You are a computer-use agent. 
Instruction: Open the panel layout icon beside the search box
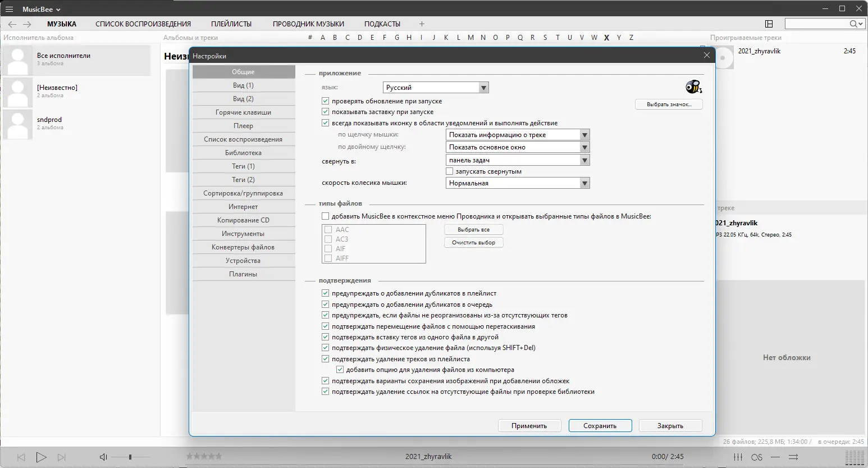point(769,24)
